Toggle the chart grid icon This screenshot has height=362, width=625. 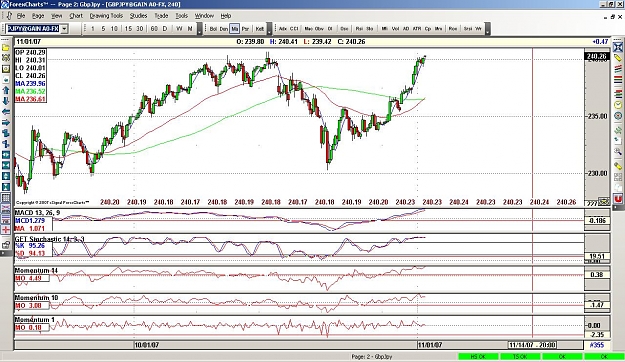[6, 198]
